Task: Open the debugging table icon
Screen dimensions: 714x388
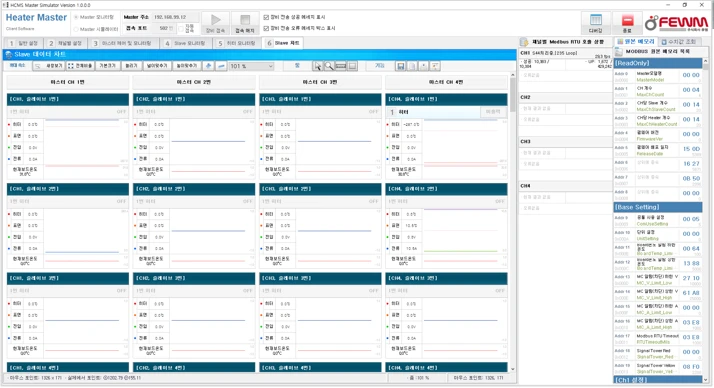Action: click(596, 20)
